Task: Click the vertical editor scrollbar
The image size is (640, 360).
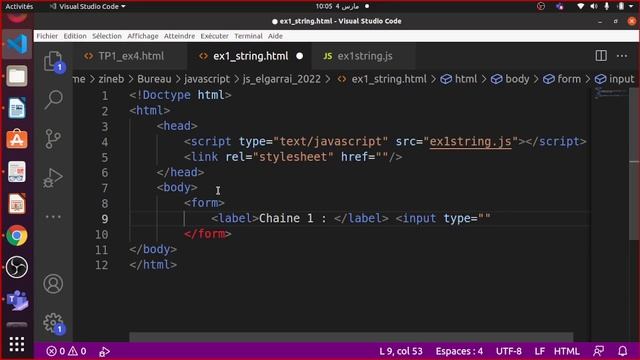Action: tap(634, 163)
